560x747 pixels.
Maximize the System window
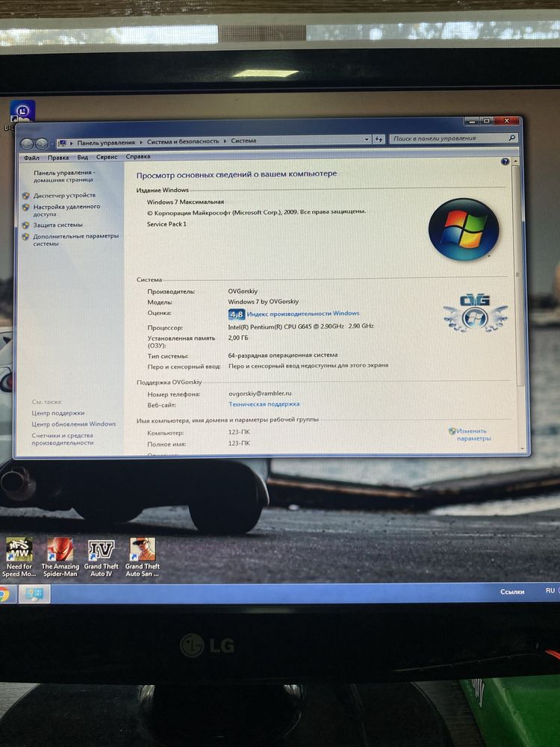tap(486, 121)
